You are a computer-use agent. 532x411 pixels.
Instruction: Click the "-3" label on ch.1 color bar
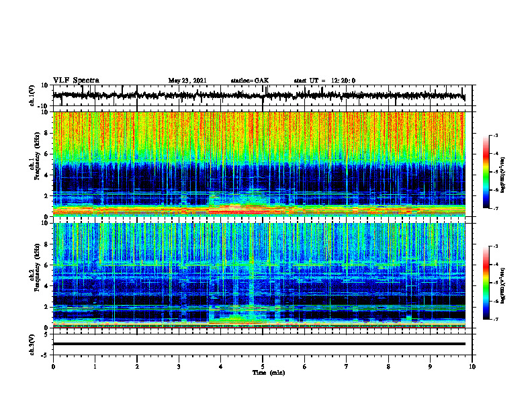[495, 136]
